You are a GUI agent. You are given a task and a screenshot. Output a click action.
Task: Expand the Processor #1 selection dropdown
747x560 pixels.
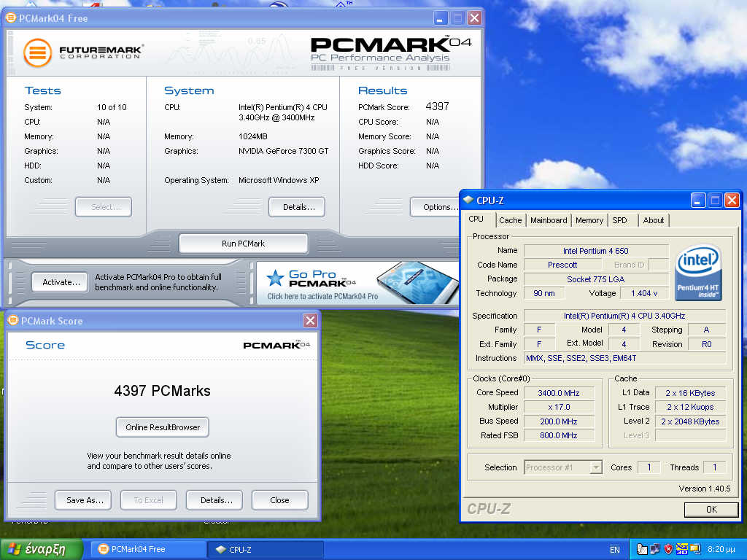click(x=595, y=467)
